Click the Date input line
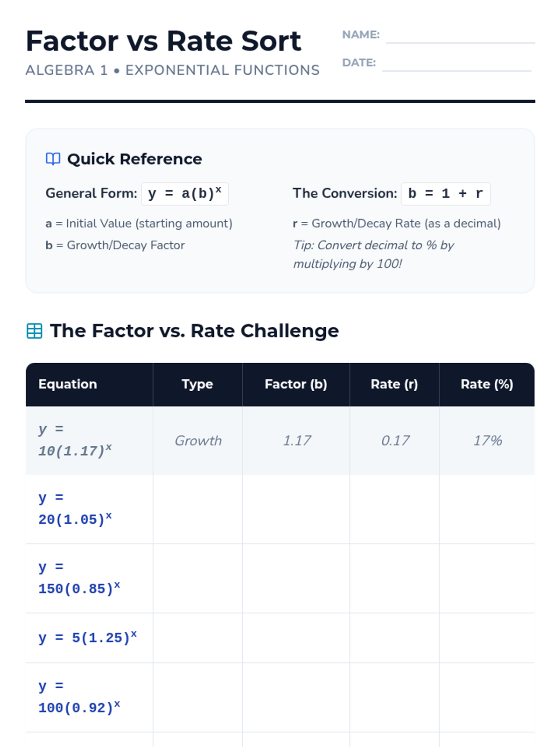Viewport: 560px width, 747px height. [x=456, y=64]
